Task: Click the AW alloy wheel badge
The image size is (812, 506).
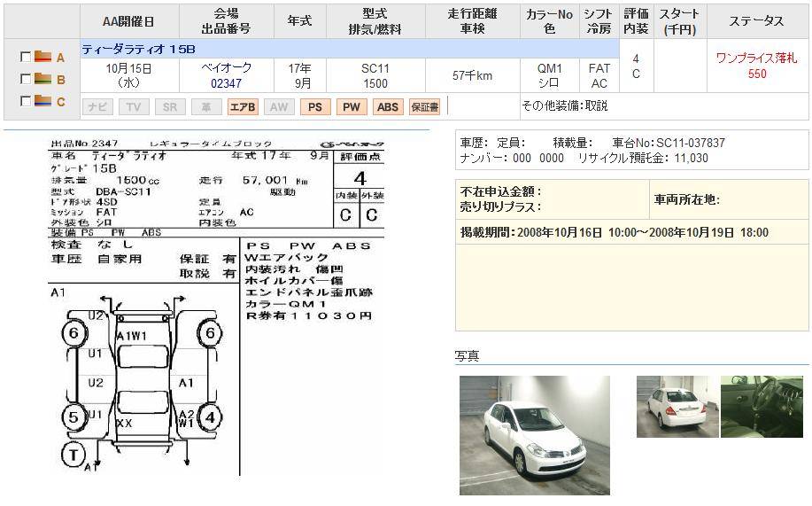Action: (279, 107)
